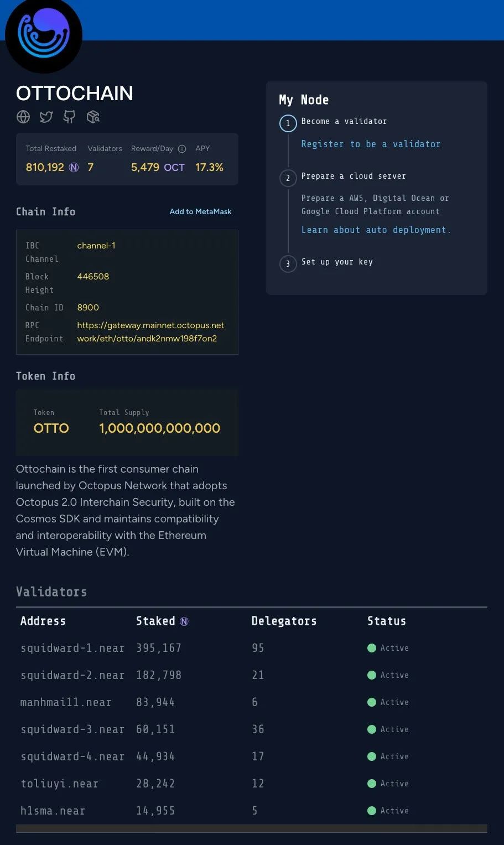Screen dimensions: 504x845
Task: Open Learn about auto deployment link
Action: 376,230
